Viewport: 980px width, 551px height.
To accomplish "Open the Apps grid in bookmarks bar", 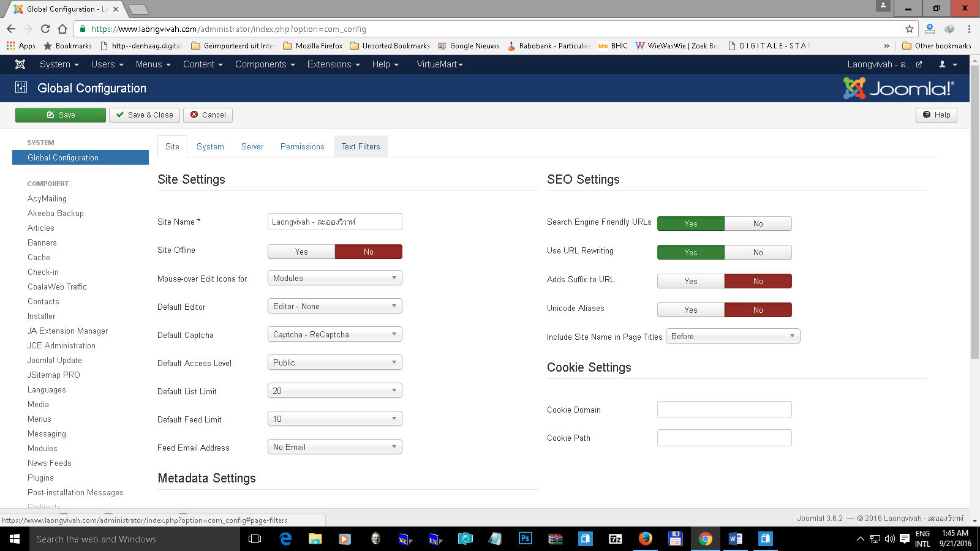I will click(21, 46).
